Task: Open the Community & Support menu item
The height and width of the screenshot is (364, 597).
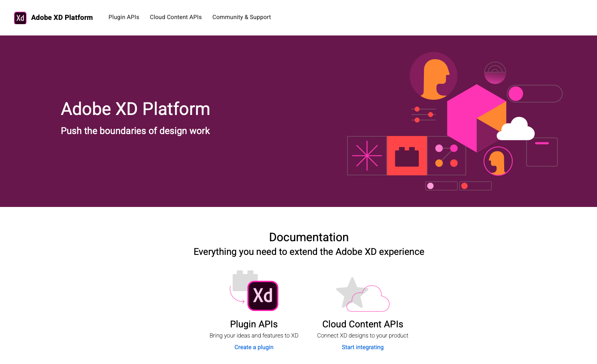Action: click(241, 17)
